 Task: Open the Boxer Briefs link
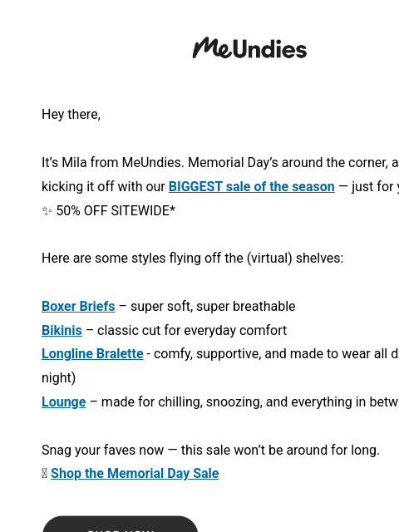pos(78,307)
